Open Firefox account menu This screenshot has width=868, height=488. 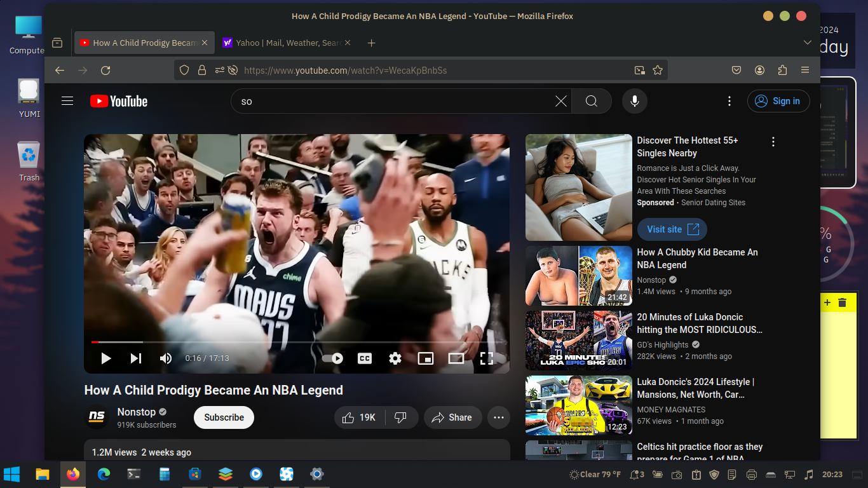[759, 70]
